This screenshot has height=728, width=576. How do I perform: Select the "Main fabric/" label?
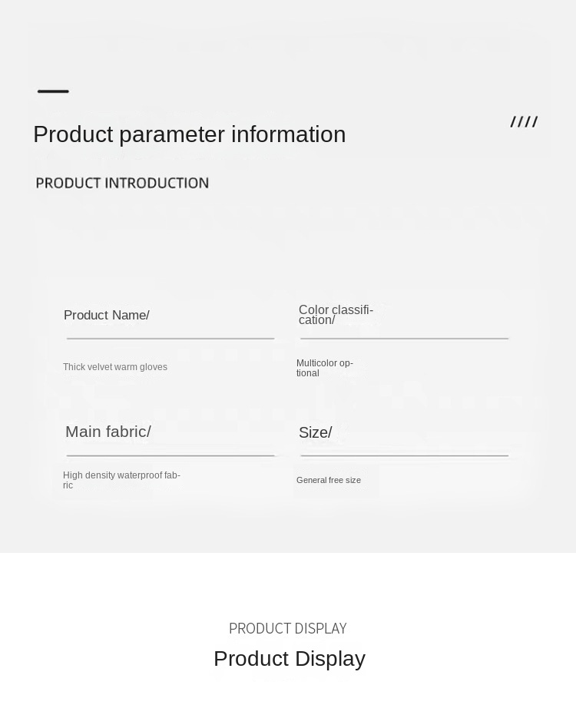point(108,432)
